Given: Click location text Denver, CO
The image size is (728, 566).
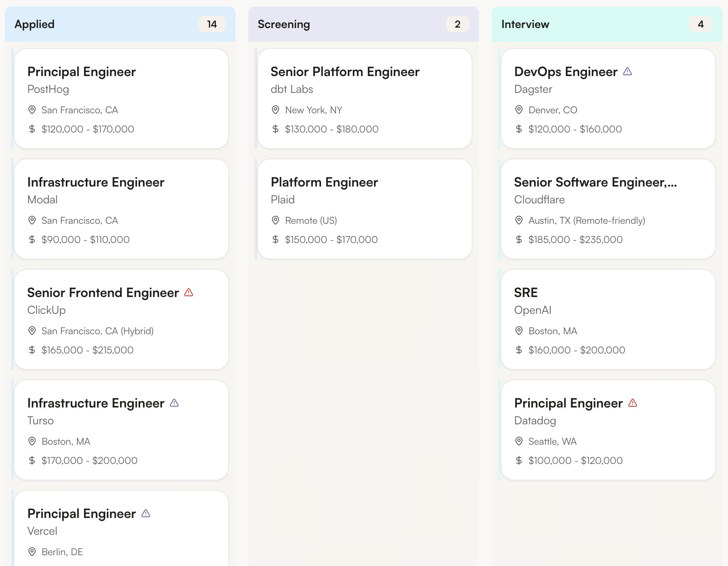Looking at the screenshot, I should (x=553, y=110).
